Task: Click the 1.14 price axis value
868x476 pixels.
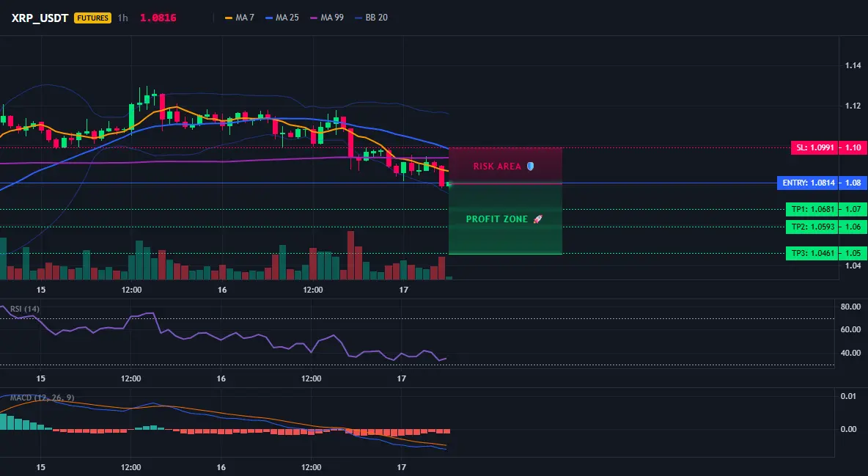Action: [x=853, y=65]
